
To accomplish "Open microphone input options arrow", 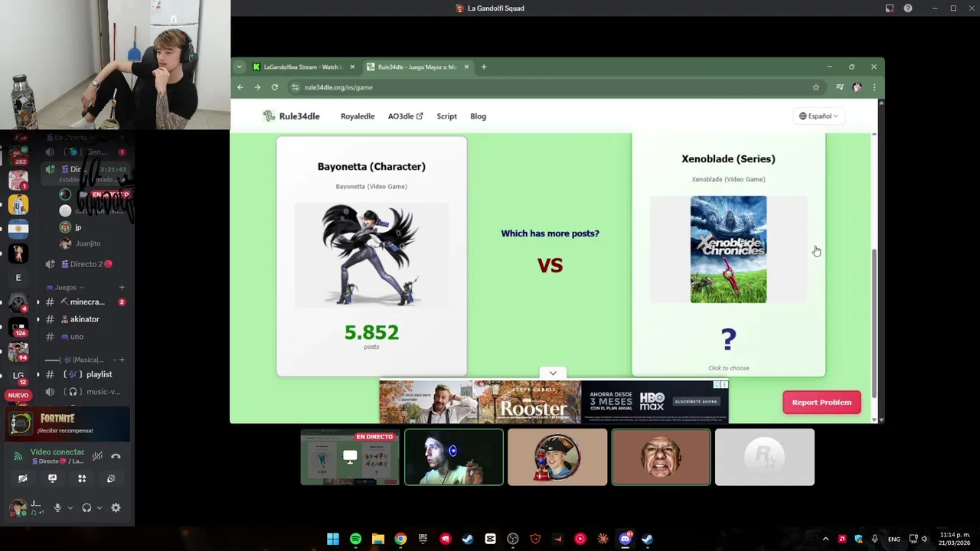I will [70, 507].
